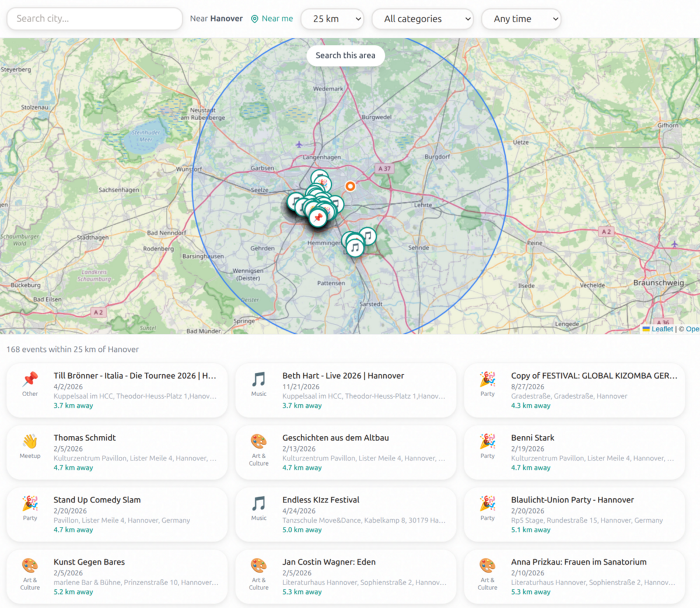700x608 pixels.
Task: Click the red pushpin marker in the map cluster
Action: point(319,217)
